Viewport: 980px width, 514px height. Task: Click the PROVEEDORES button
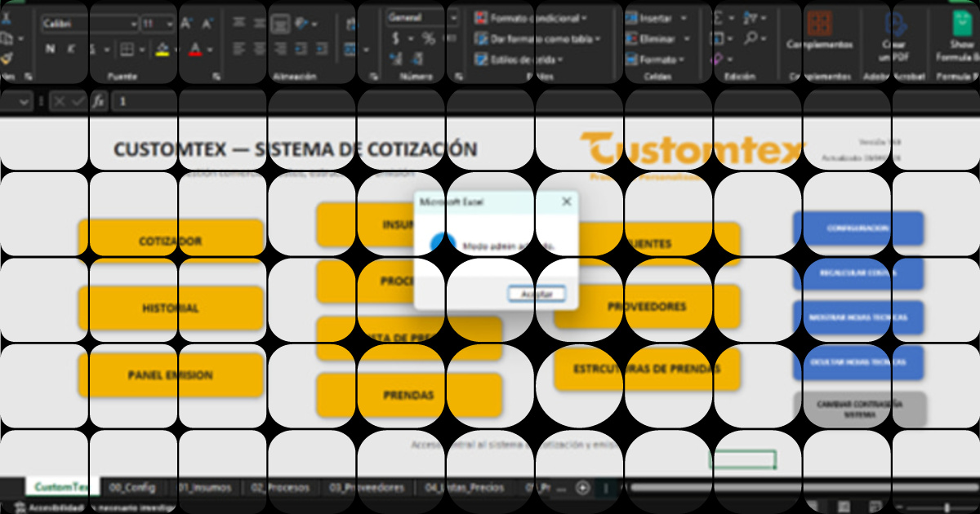[x=647, y=307]
